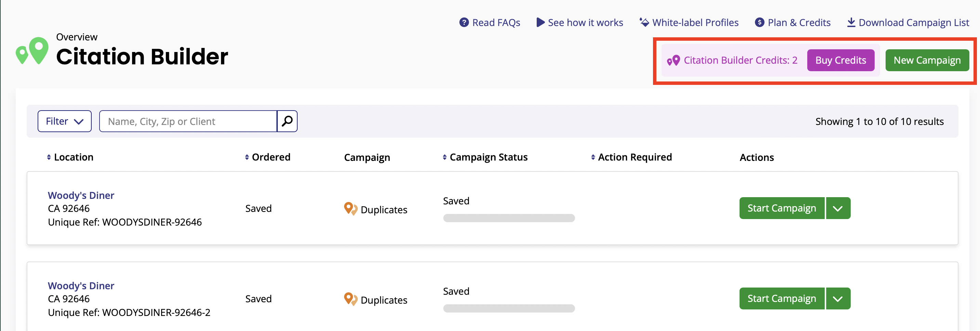980x331 pixels.
Task: Click the purple pin icon beside credits
Action: coord(674,61)
